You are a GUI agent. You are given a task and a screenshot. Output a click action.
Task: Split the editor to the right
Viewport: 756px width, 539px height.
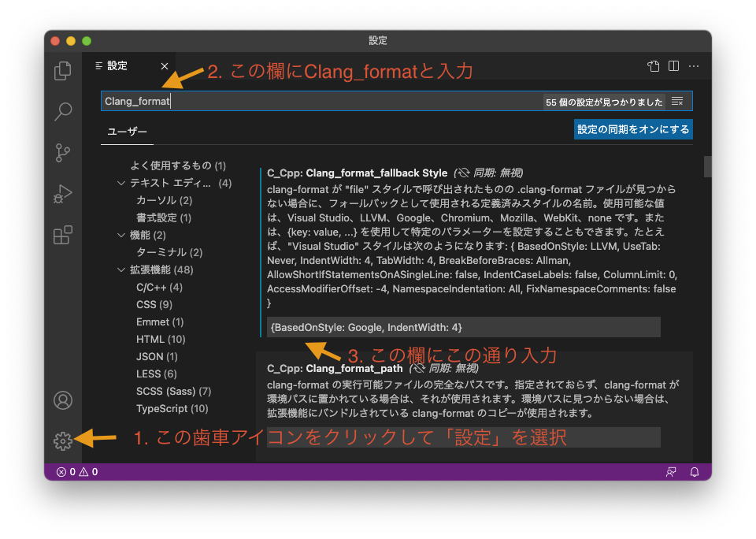tap(673, 66)
